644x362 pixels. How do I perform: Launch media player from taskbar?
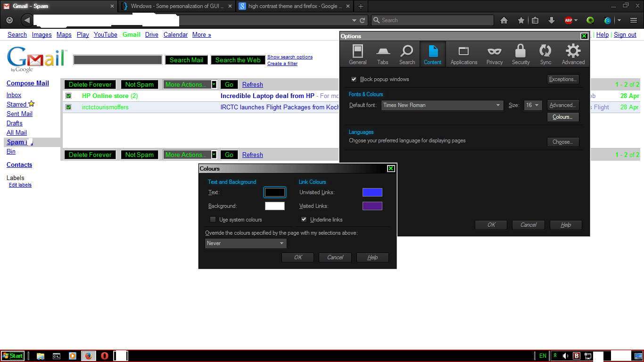pos(73,356)
